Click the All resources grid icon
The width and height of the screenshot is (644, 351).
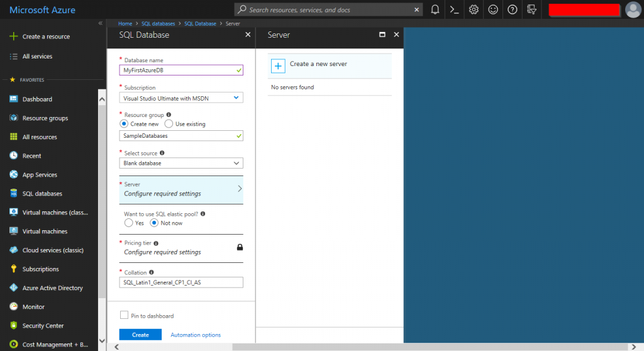pos(14,136)
